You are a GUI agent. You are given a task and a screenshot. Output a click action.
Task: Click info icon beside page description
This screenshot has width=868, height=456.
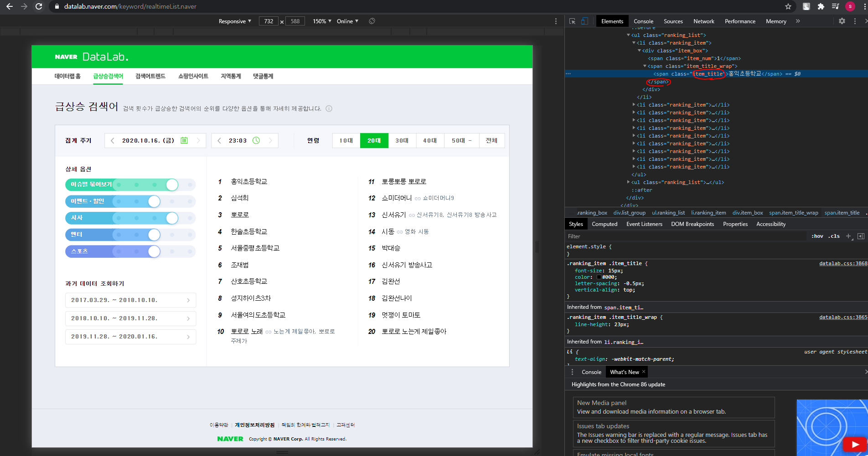[329, 108]
